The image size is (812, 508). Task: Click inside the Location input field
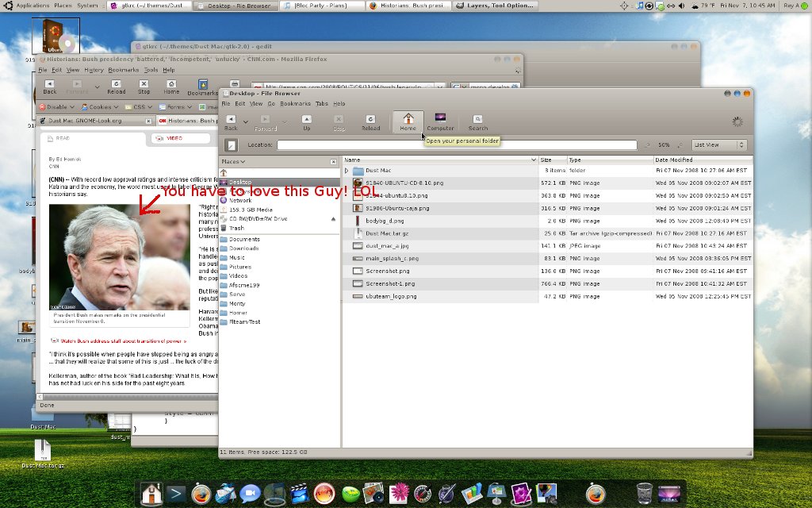(x=457, y=145)
